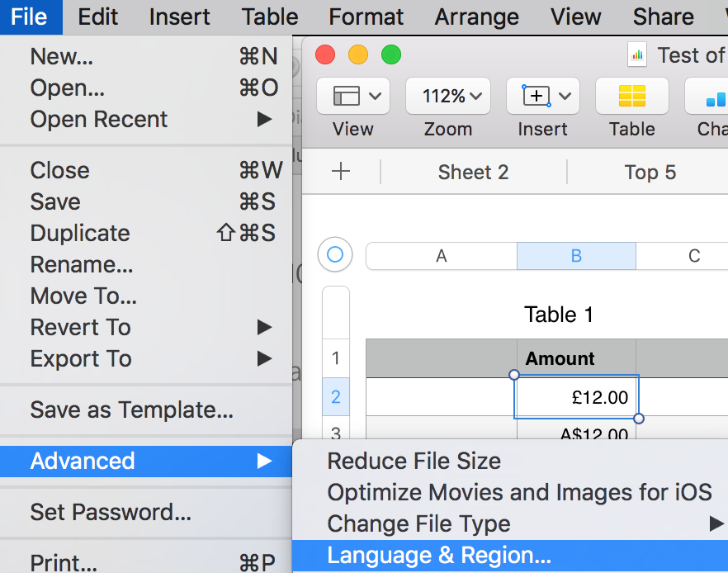Choose Reduce File Size option

pos(414,462)
